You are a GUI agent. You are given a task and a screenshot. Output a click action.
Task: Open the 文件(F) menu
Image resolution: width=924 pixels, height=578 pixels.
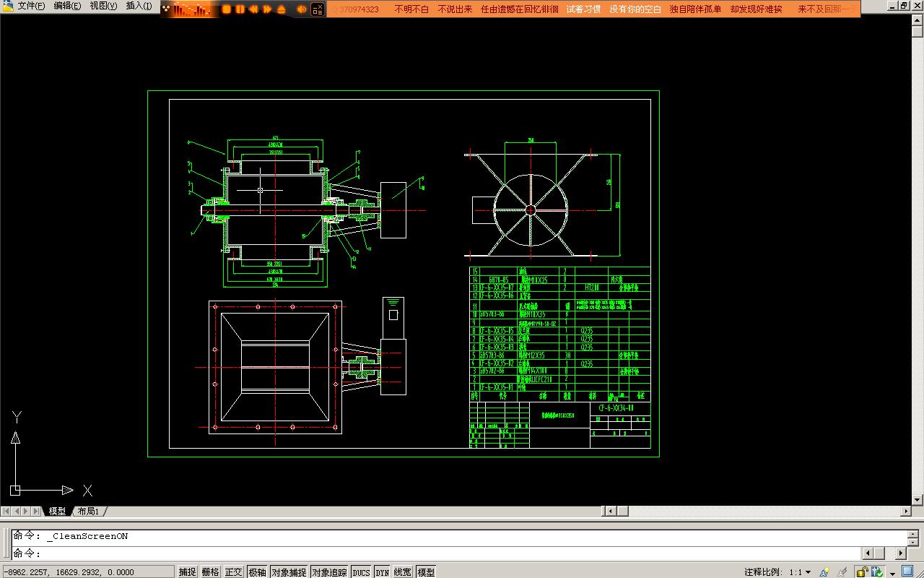point(31,6)
